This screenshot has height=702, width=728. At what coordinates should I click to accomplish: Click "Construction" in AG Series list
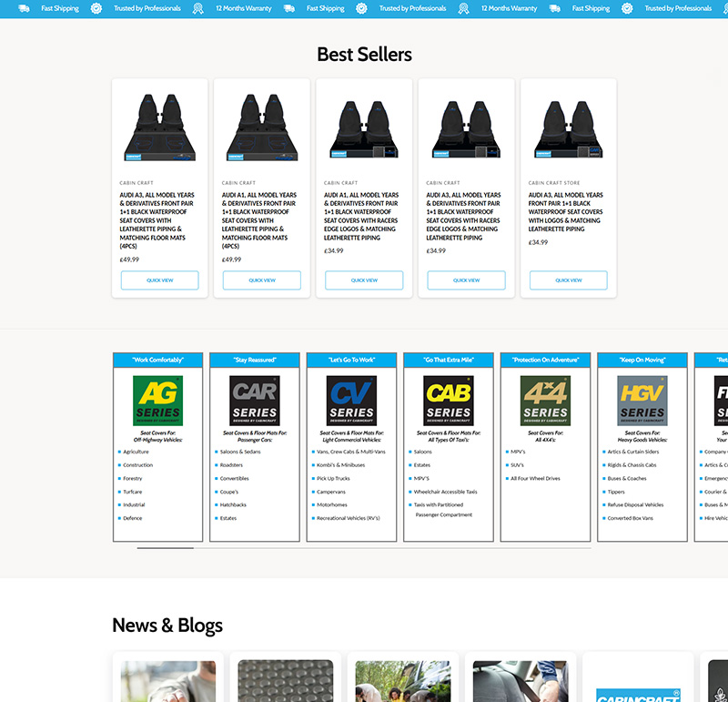[138, 465]
